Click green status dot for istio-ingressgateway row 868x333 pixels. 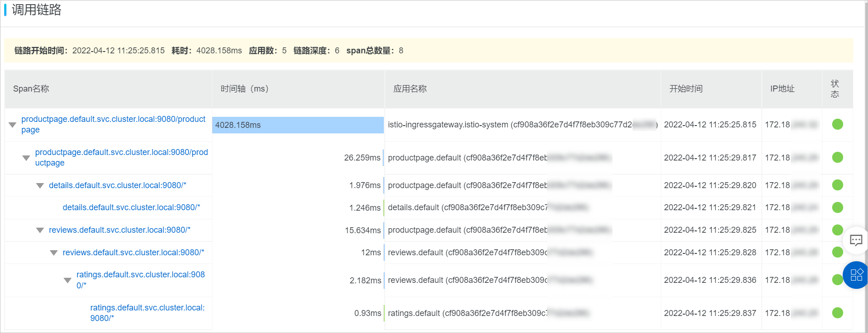[837, 124]
